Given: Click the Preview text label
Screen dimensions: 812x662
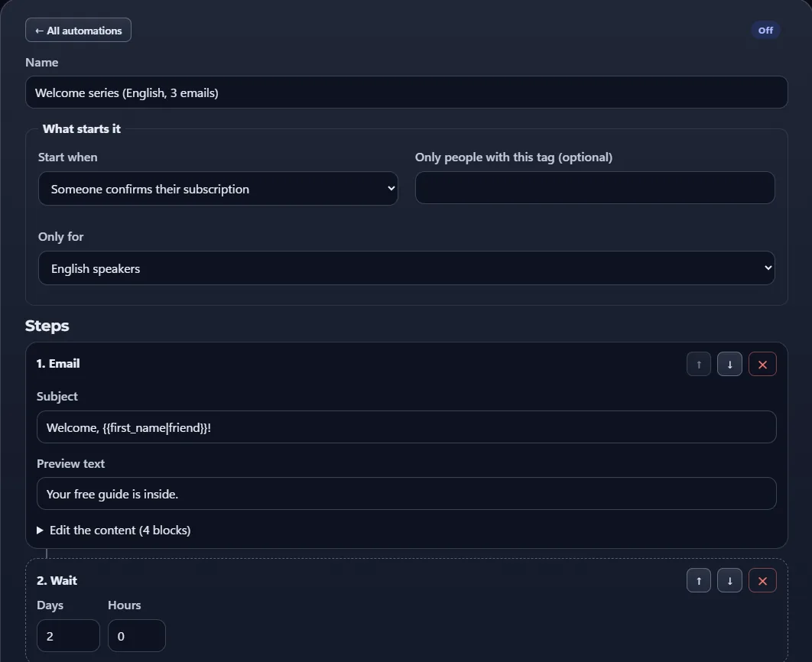Looking at the screenshot, I should tap(70, 463).
